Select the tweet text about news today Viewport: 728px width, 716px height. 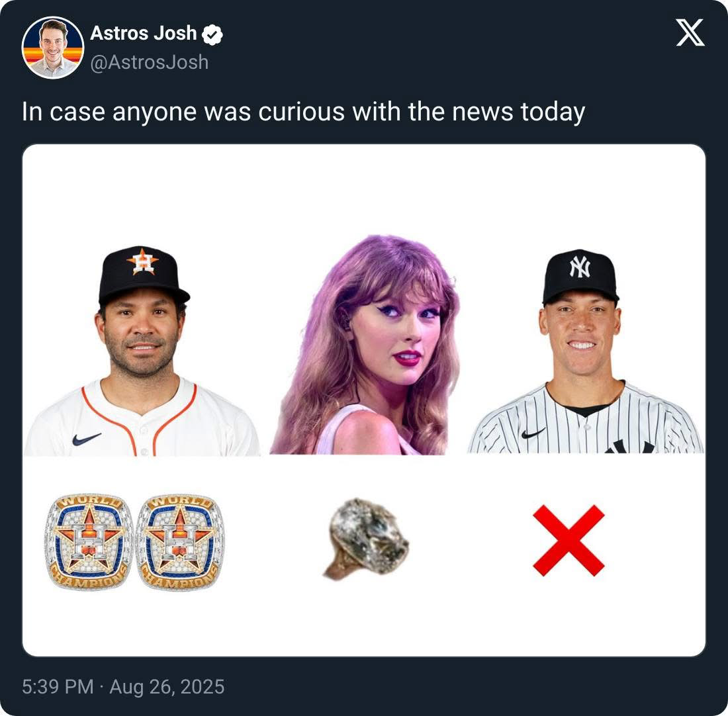[x=303, y=112]
